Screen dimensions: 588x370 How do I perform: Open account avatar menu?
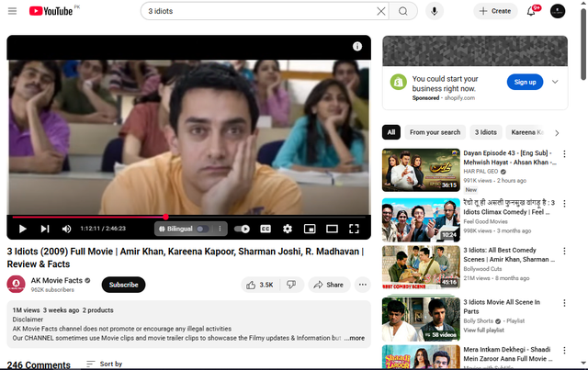(x=558, y=11)
